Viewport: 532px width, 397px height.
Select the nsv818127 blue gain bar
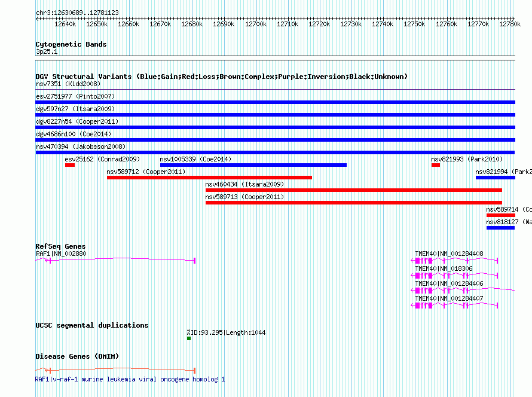[500, 228]
